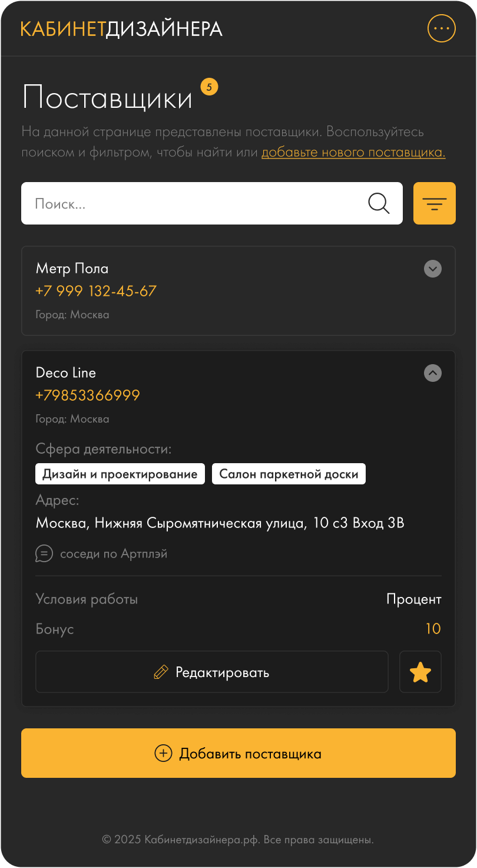Collapse the Deco Line supplier card
The image size is (477, 868).
433,373
